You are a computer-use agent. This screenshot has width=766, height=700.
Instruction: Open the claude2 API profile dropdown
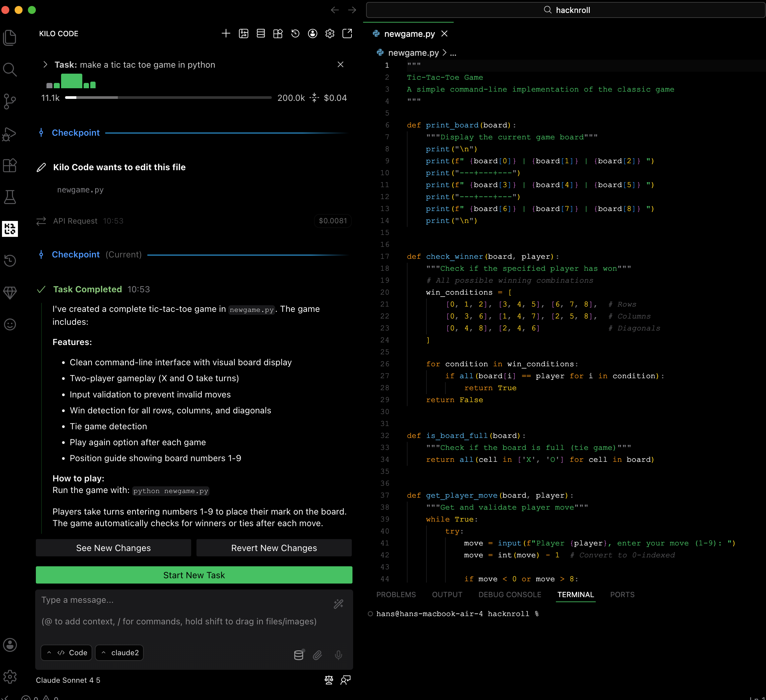pos(119,653)
